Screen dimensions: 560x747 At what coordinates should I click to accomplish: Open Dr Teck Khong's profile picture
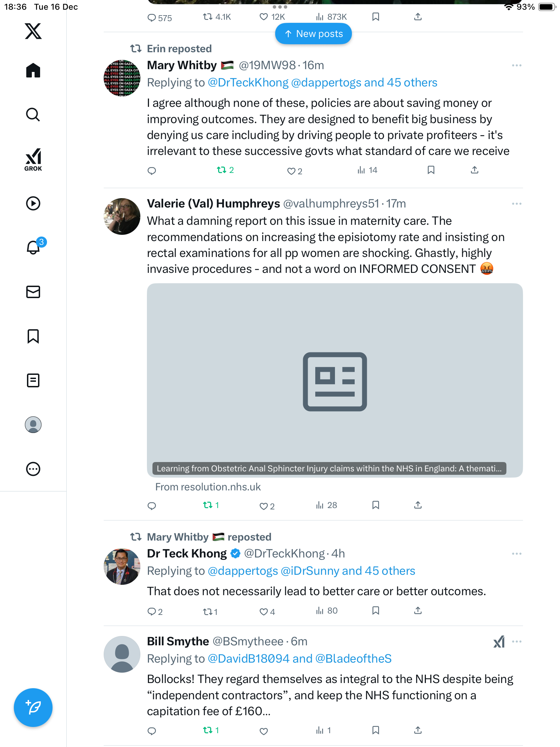122,566
